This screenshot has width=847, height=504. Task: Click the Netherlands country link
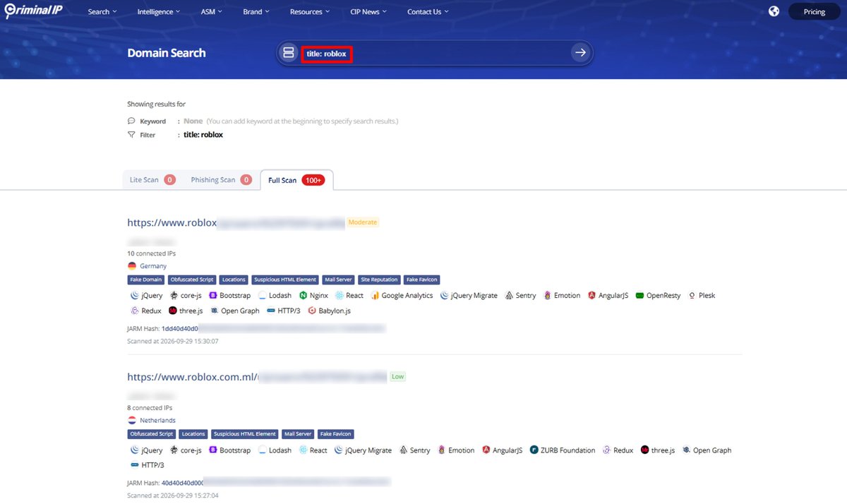pos(157,421)
